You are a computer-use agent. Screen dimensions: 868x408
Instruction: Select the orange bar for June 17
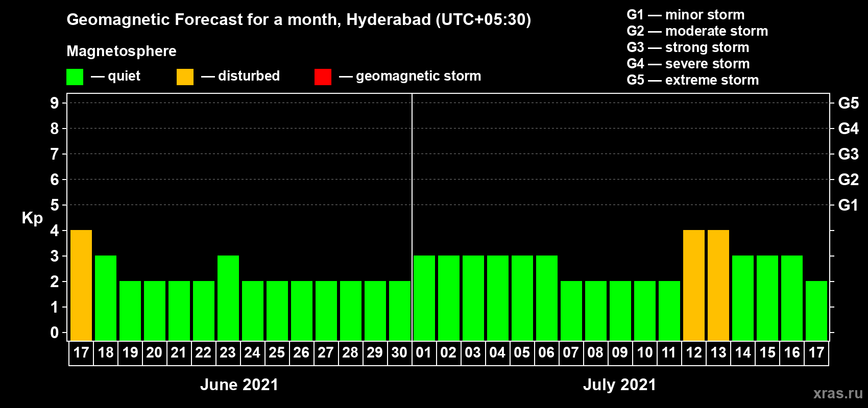pyautogui.click(x=81, y=285)
